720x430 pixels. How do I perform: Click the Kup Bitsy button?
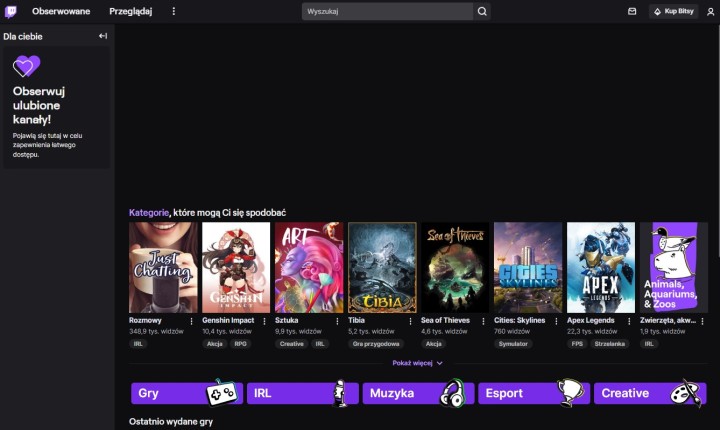tap(671, 11)
